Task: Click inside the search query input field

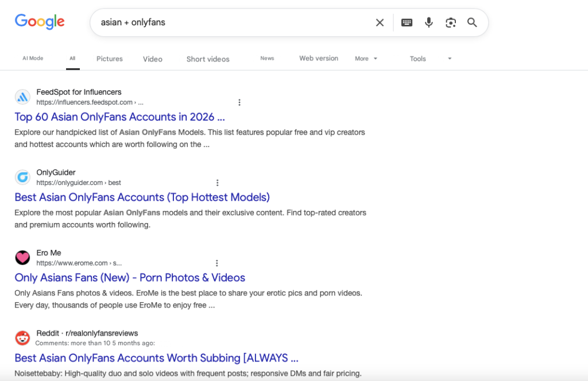Action: [230, 22]
